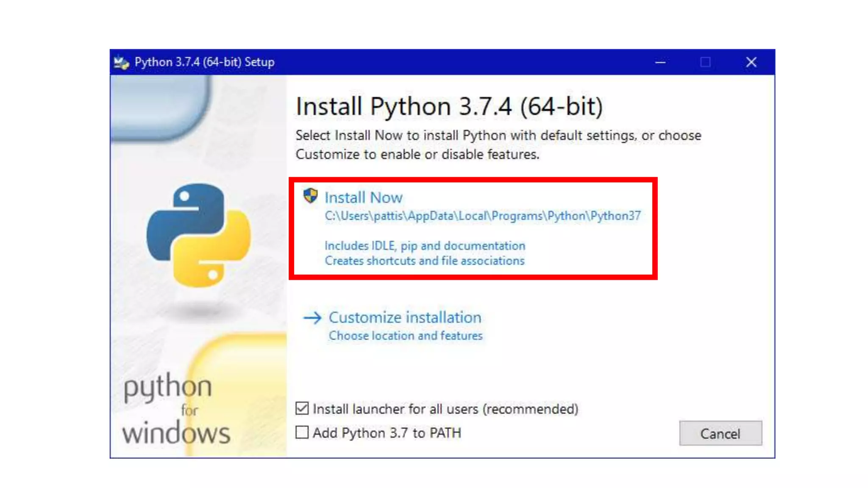
Task: Open Customize installation option
Action: pyautogui.click(x=405, y=317)
